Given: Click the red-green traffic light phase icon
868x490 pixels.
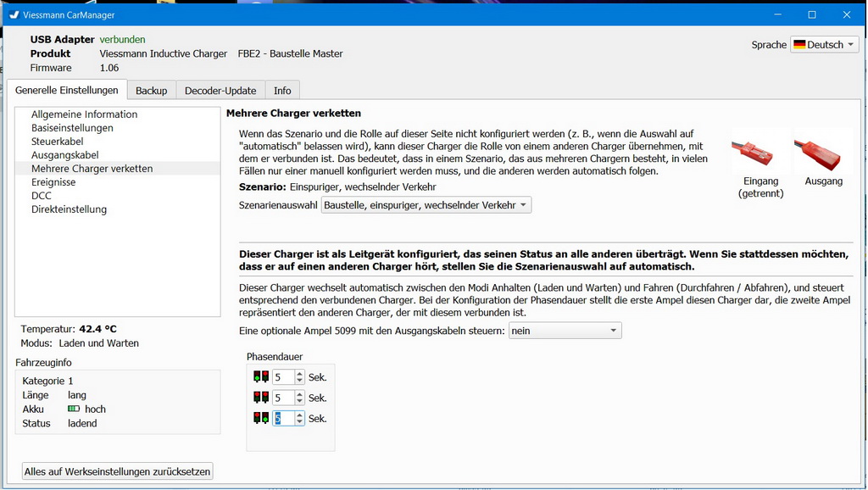Looking at the screenshot, I should [x=261, y=418].
